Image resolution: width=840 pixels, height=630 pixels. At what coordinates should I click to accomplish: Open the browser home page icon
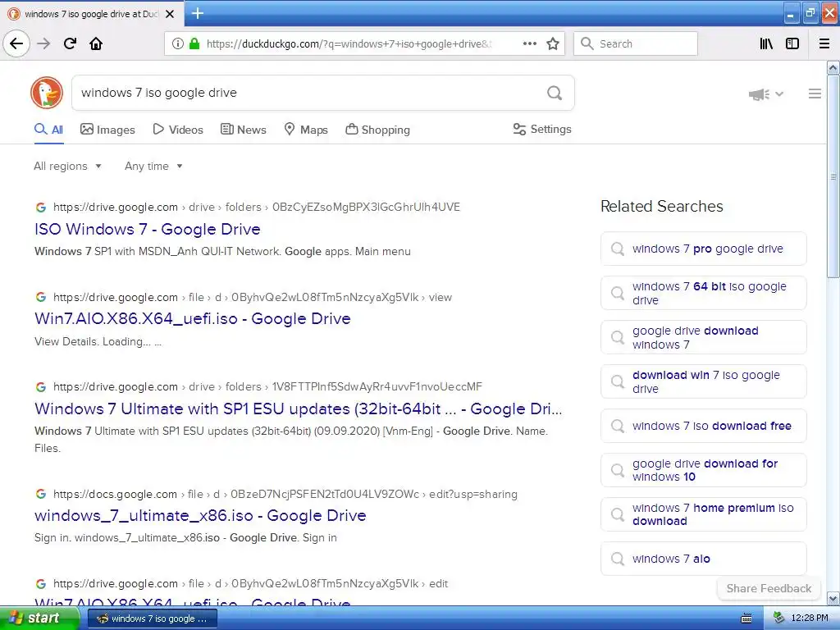pyautogui.click(x=96, y=43)
